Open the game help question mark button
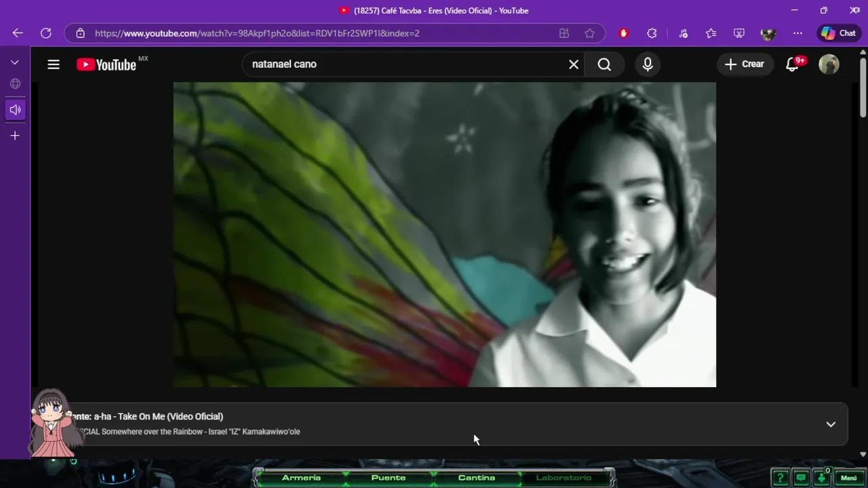Screen dimensions: 868x488 [x=780, y=478]
